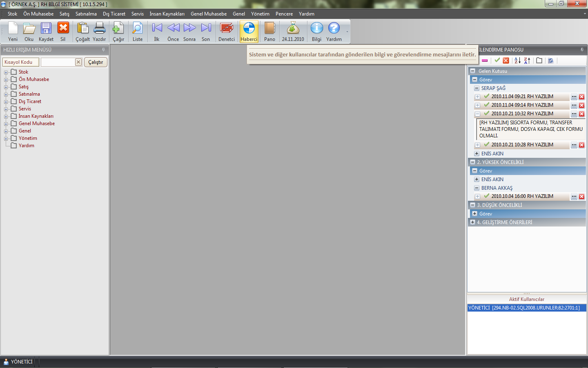Sort panel messages A to Z ascending
Image resolution: width=588 pixels, height=368 pixels.
[517, 61]
